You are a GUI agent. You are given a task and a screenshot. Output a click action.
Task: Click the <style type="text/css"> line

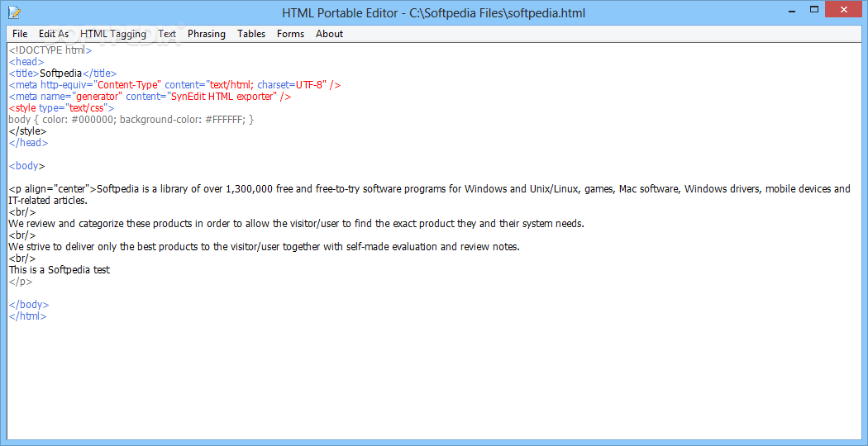tap(61, 108)
